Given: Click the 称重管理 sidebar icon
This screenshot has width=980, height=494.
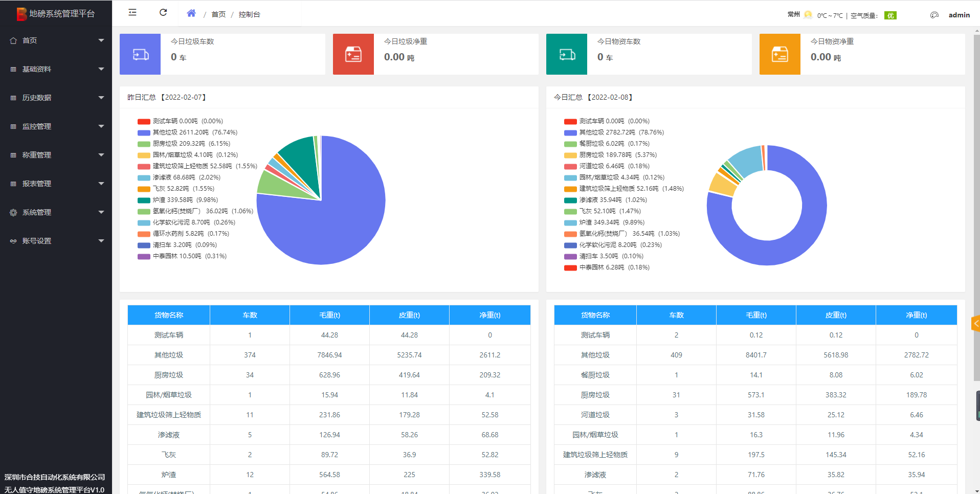Looking at the screenshot, I should (x=13, y=155).
